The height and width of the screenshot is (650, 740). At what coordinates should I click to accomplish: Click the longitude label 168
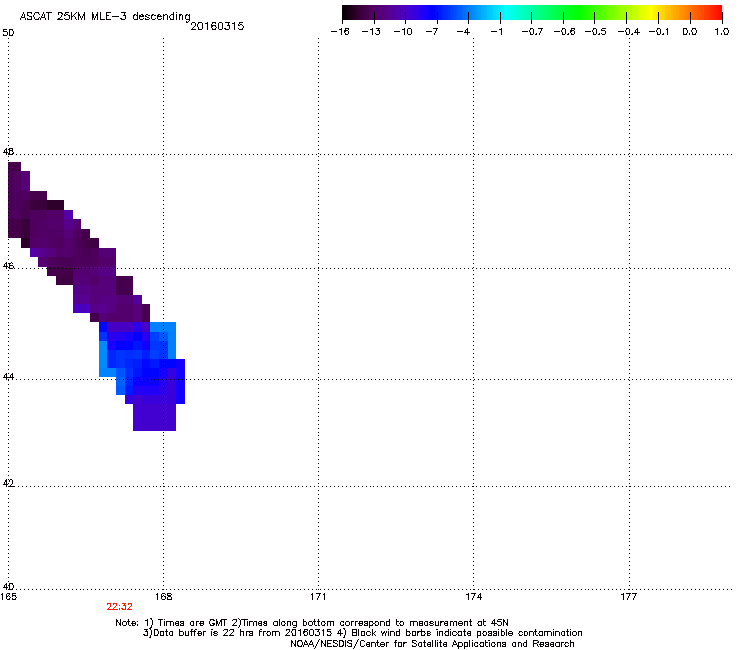163,597
